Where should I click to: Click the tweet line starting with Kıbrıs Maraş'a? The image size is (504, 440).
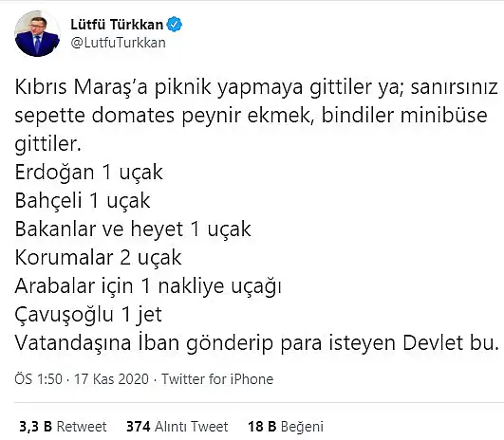point(256,87)
